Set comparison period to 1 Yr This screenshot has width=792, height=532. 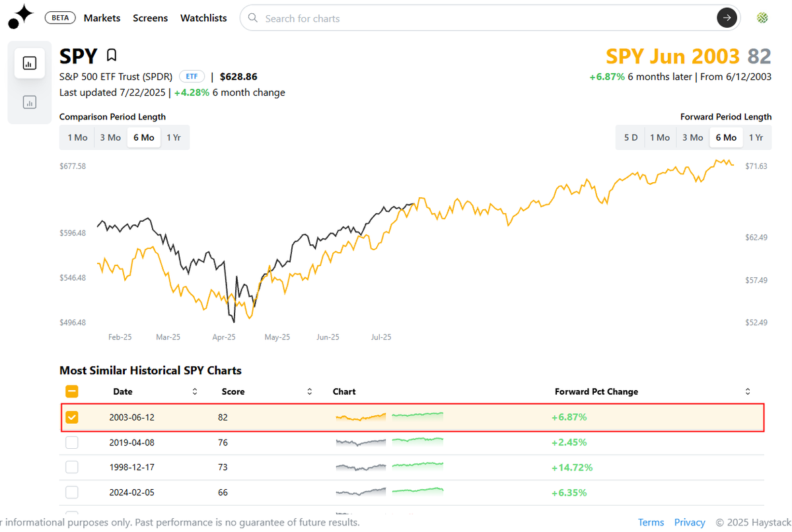pos(174,137)
